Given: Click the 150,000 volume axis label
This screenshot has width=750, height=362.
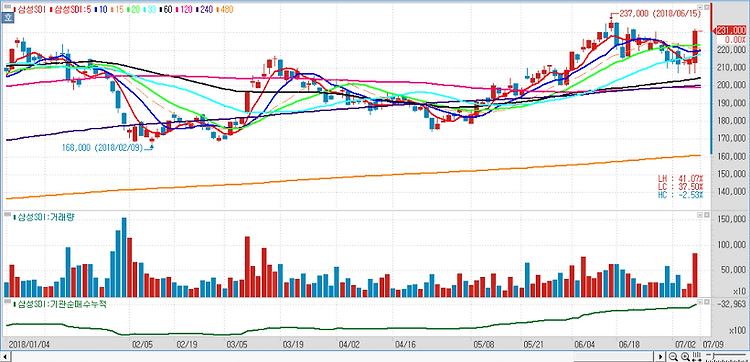Looking at the screenshot, I should pyautogui.click(x=732, y=219).
